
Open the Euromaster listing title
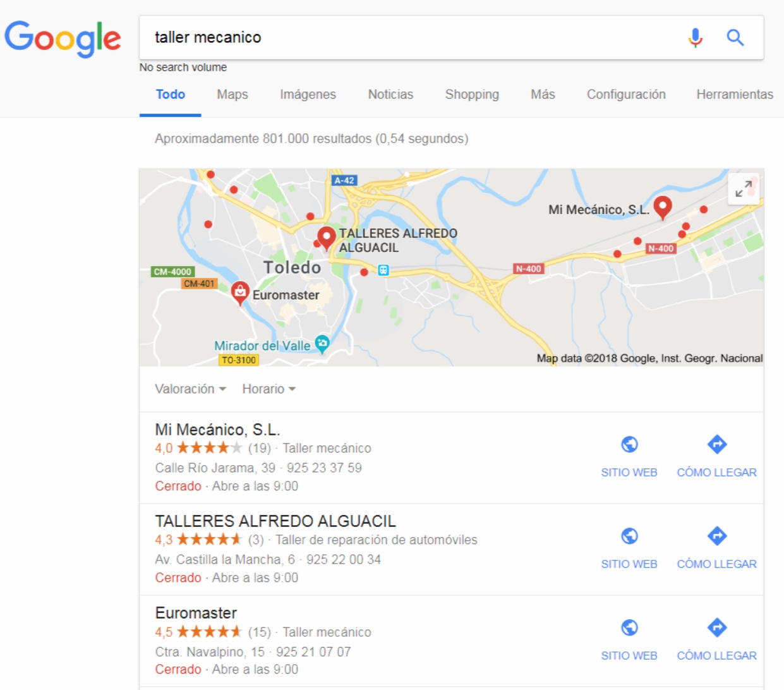[x=196, y=613]
